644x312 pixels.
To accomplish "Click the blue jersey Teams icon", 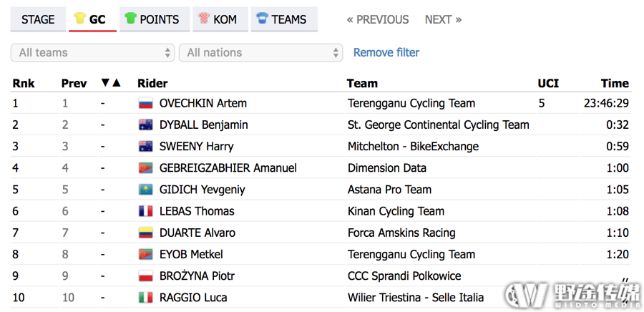I will tap(262, 19).
